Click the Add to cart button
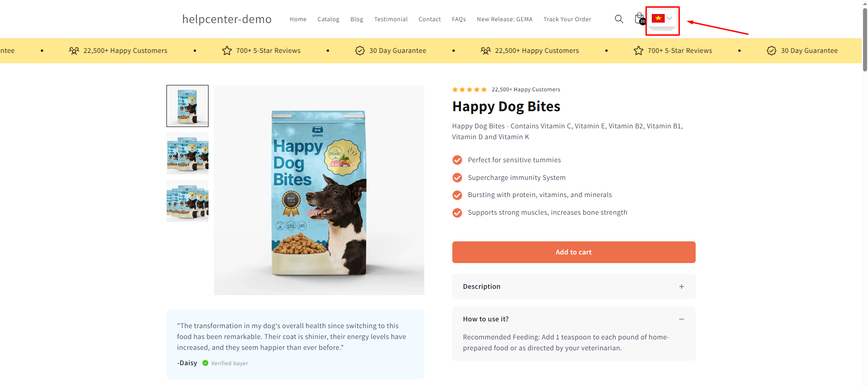868x386 pixels. 574,252
